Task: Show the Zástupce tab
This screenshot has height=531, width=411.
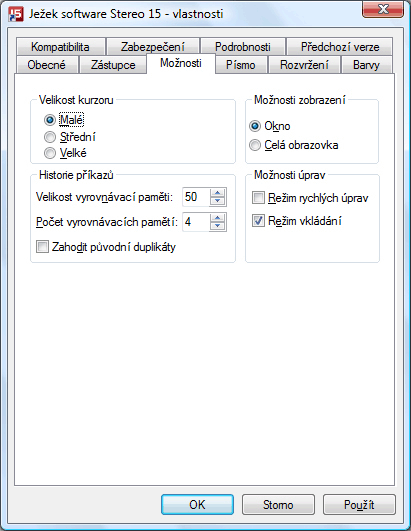Action: pyautogui.click(x=113, y=65)
